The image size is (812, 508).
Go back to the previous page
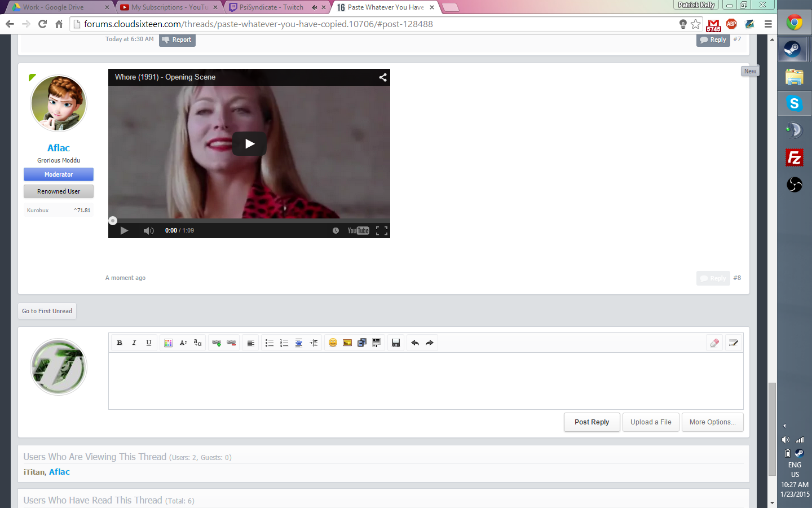click(x=10, y=24)
